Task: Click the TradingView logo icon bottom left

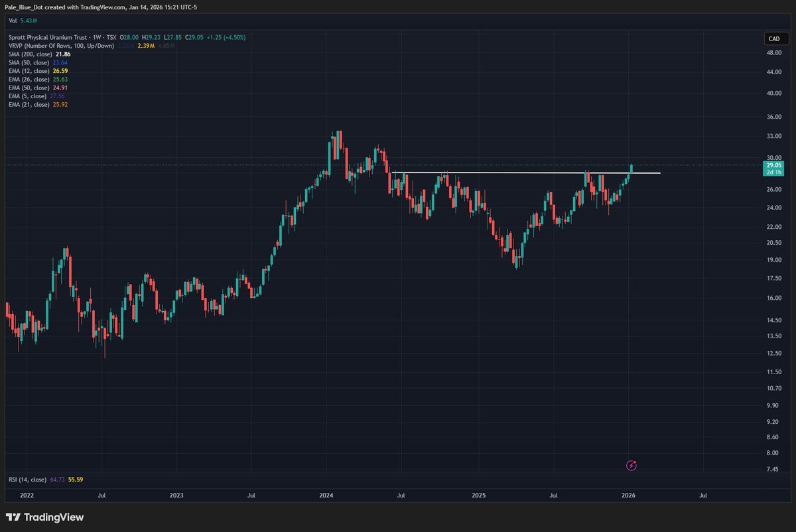Action: tap(14, 517)
